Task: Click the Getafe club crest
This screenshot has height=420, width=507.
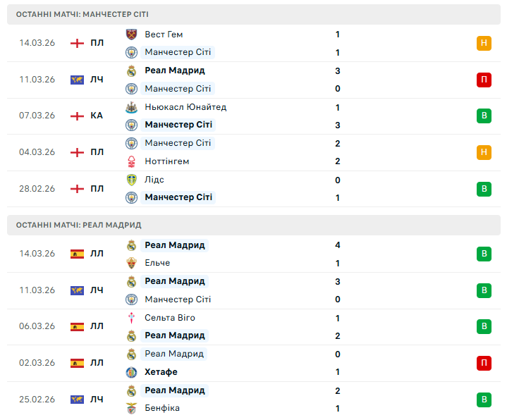Action: coord(131,372)
